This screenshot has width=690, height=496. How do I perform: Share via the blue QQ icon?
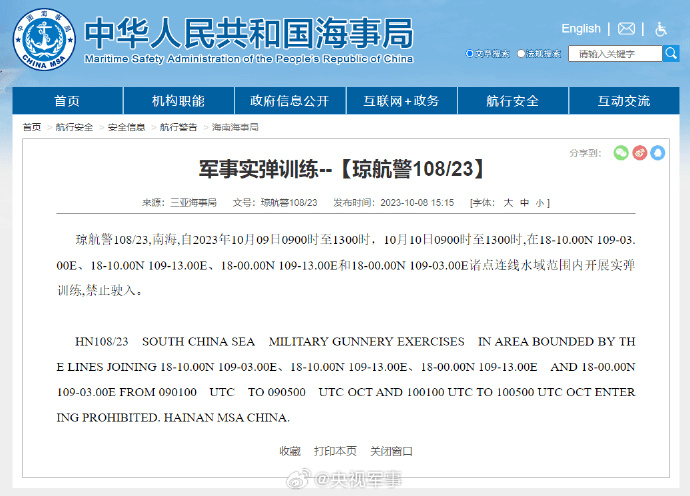657,153
